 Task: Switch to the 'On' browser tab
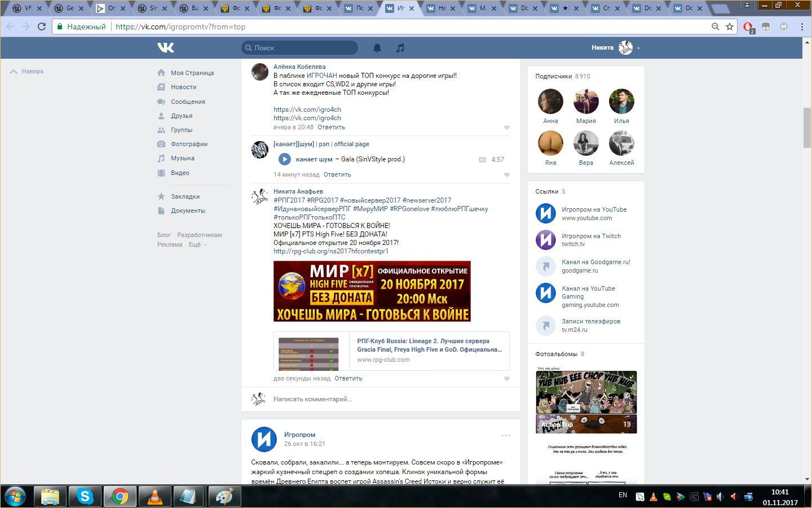coord(110,8)
